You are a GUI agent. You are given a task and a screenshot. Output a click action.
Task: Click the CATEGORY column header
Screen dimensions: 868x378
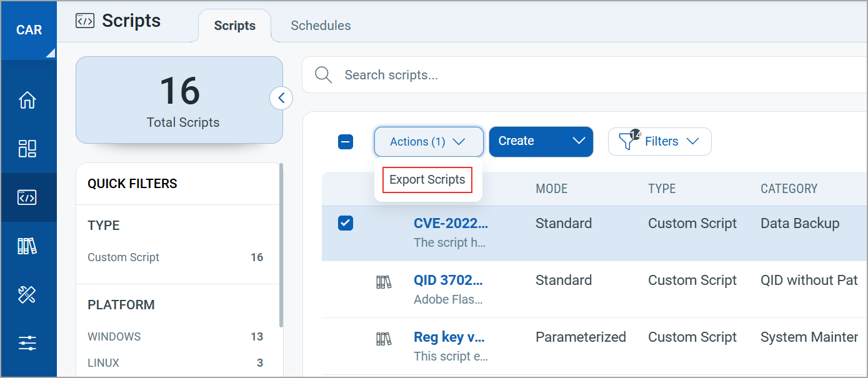[x=789, y=189]
